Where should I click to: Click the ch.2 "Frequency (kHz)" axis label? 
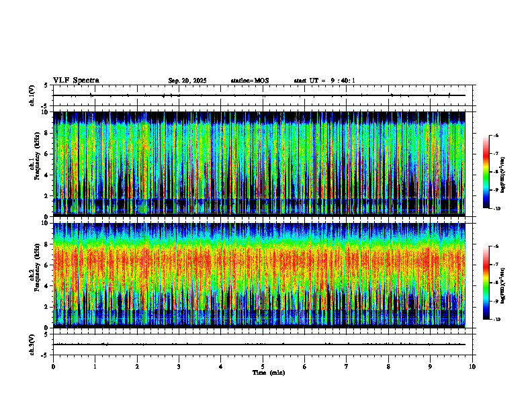point(37,267)
